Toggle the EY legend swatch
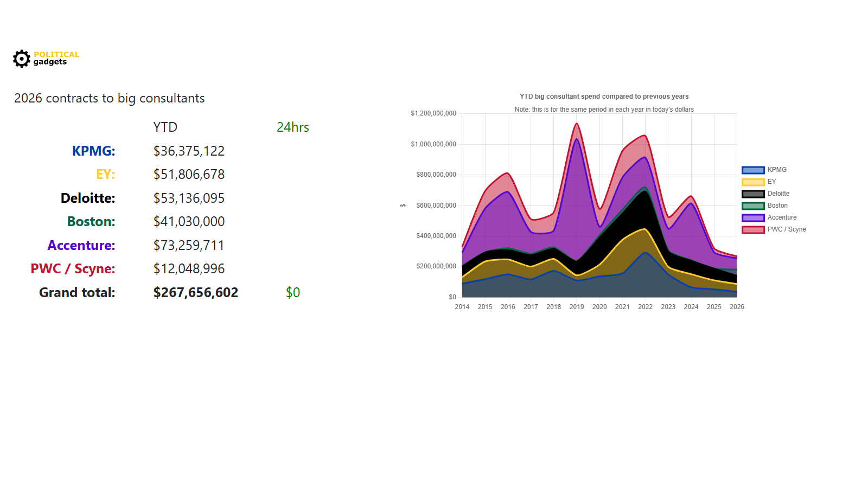 753,182
